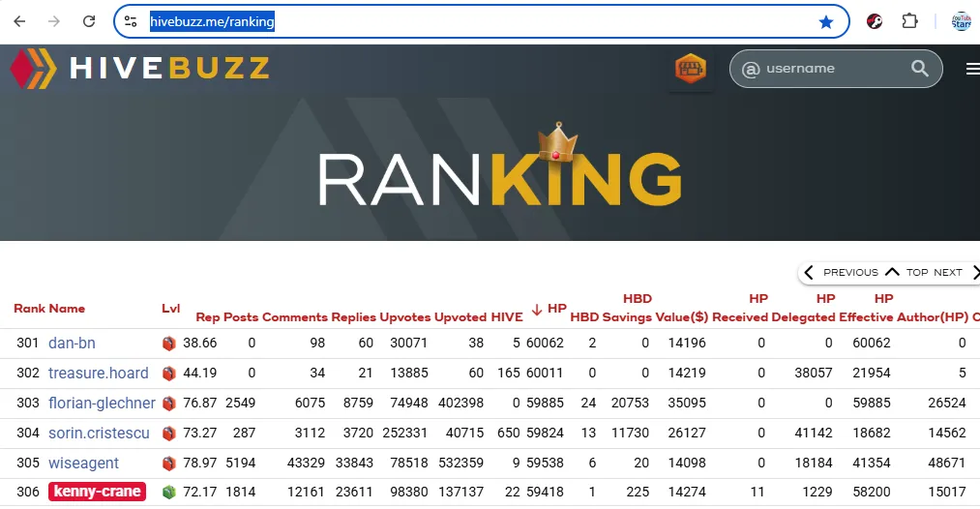Sort by the HP Effective column header
980x509 pixels.
click(866, 309)
